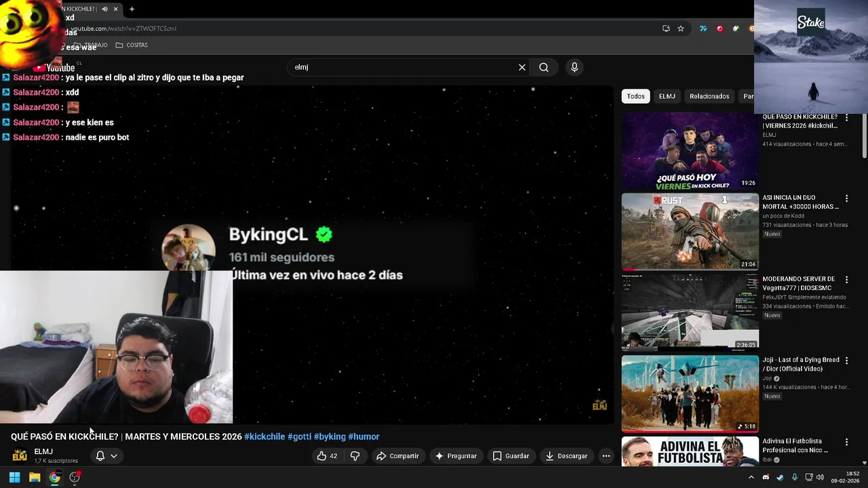Select the Relacionados filter chip
This screenshot has width=868, height=488.
709,96
